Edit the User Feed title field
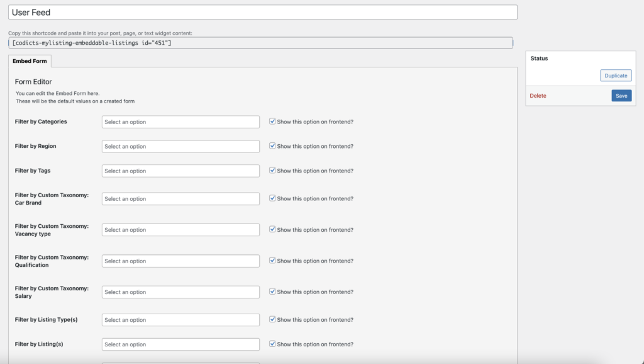Viewport: 644px width, 364px height. coord(263,13)
